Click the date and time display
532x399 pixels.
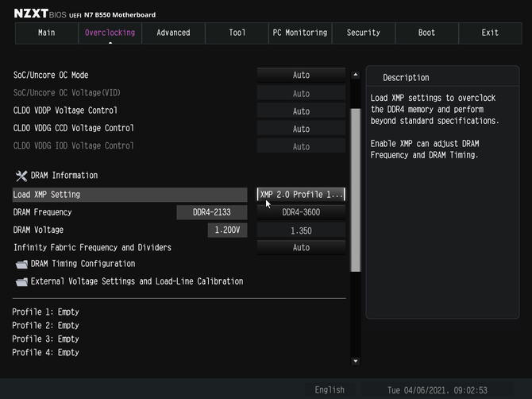(438, 390)
